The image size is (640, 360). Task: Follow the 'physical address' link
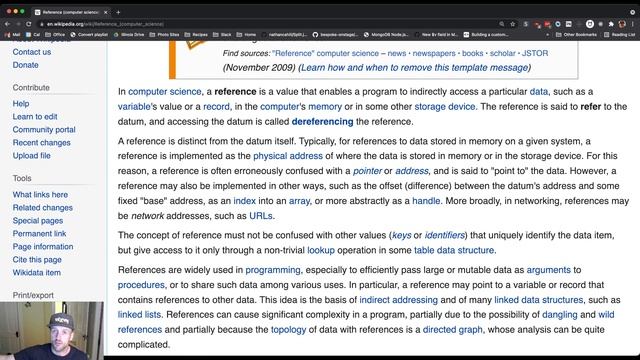(x=288, y=156)
